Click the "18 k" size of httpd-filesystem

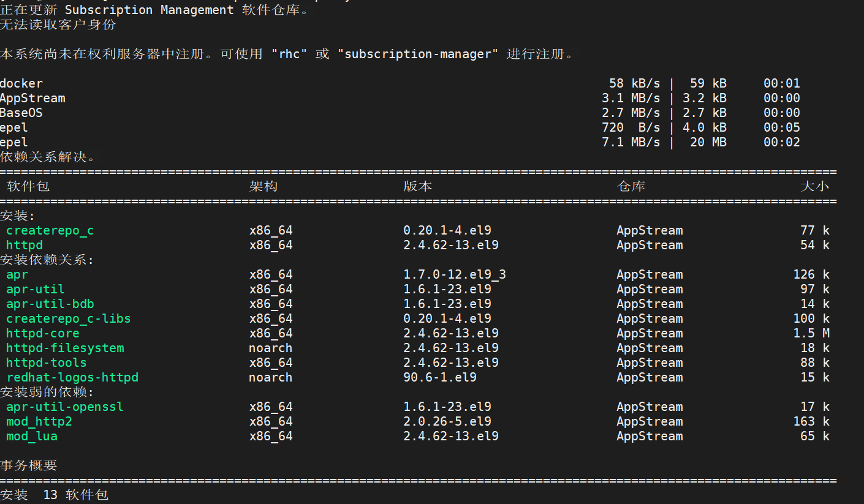click(815, 348)
